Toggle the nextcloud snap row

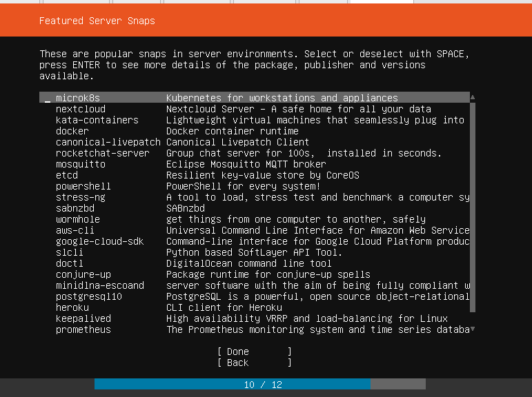tap(255, 109)
